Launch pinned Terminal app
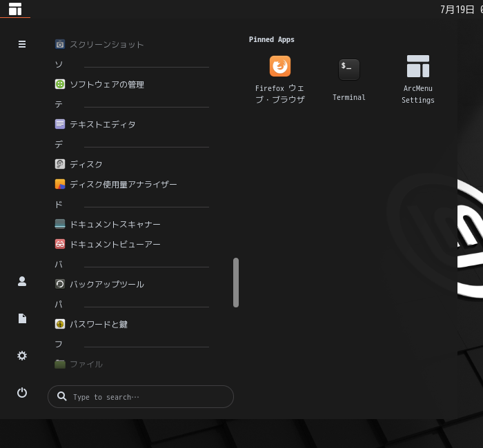This screenshot has width=483, height=448. tap(349, 79)
